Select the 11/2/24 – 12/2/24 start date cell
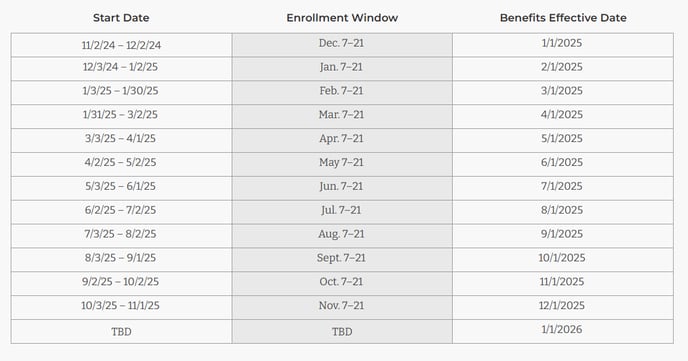Image resolution: width=688 pixels, height=361 pixels. (122, 45)
